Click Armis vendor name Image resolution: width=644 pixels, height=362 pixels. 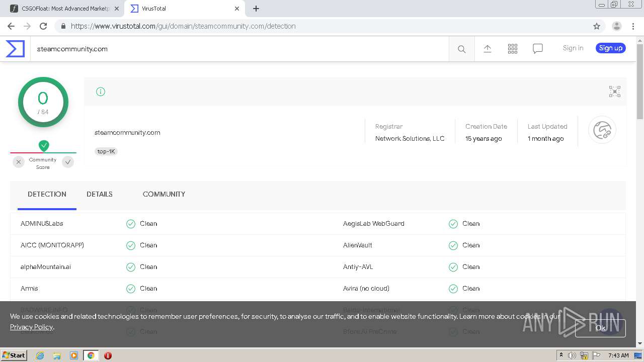(29, 289)
